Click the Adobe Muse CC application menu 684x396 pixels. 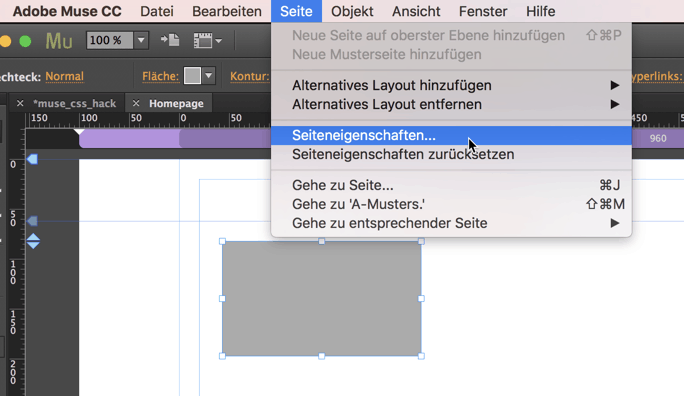tap(67, 11)
